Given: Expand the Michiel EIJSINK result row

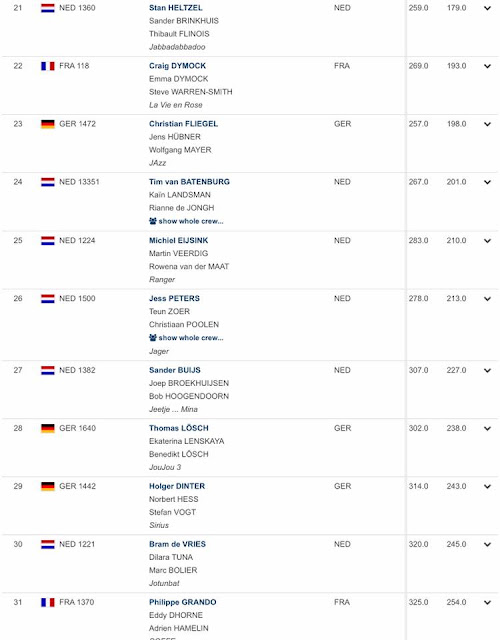Looking at the screenshot, I should [x=487, y=241].
